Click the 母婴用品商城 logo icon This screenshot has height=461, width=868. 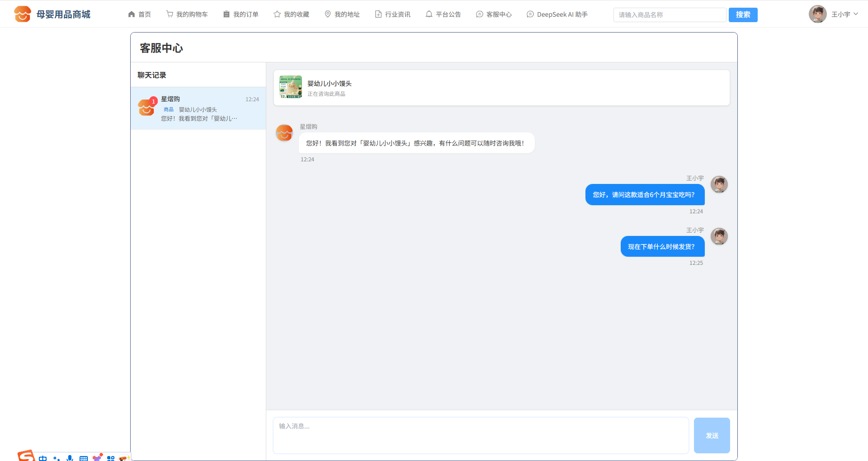coord(22,14)
